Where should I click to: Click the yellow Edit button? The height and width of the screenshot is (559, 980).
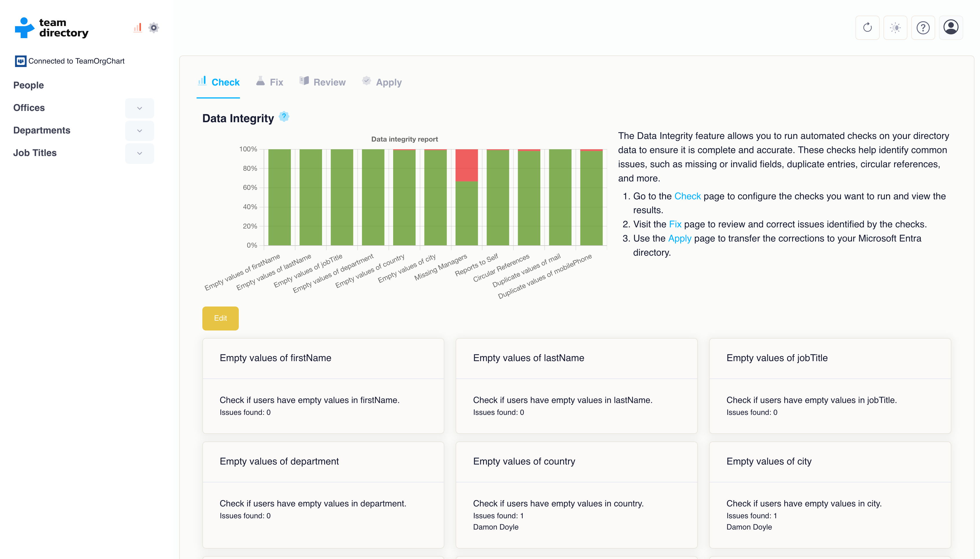221,318
